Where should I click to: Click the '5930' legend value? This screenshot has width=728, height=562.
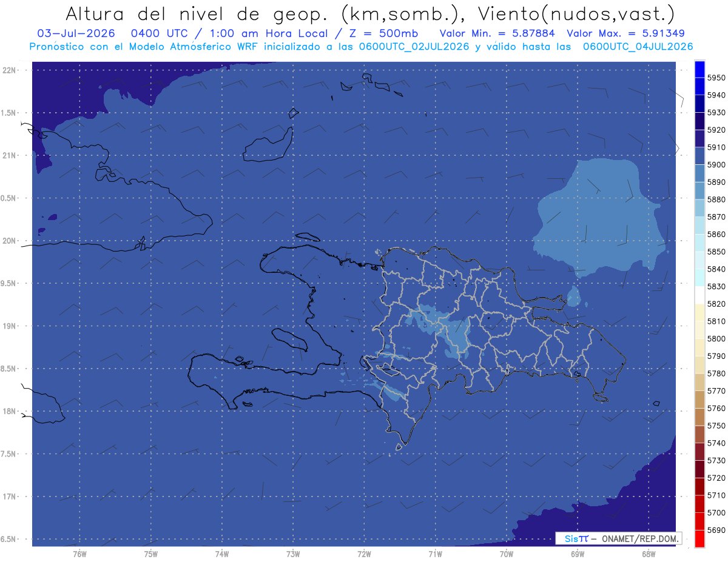pos(716,113)
